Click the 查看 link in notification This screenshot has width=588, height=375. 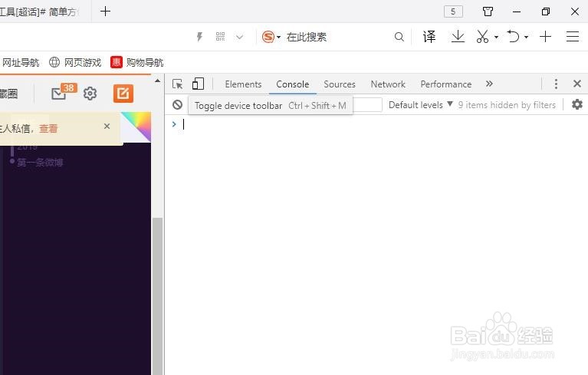coord(48,129)
